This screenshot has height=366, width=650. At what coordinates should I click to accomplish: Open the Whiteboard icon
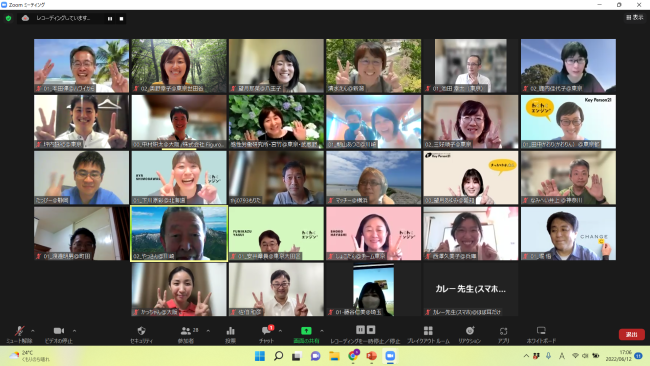(x=541, y=330)
